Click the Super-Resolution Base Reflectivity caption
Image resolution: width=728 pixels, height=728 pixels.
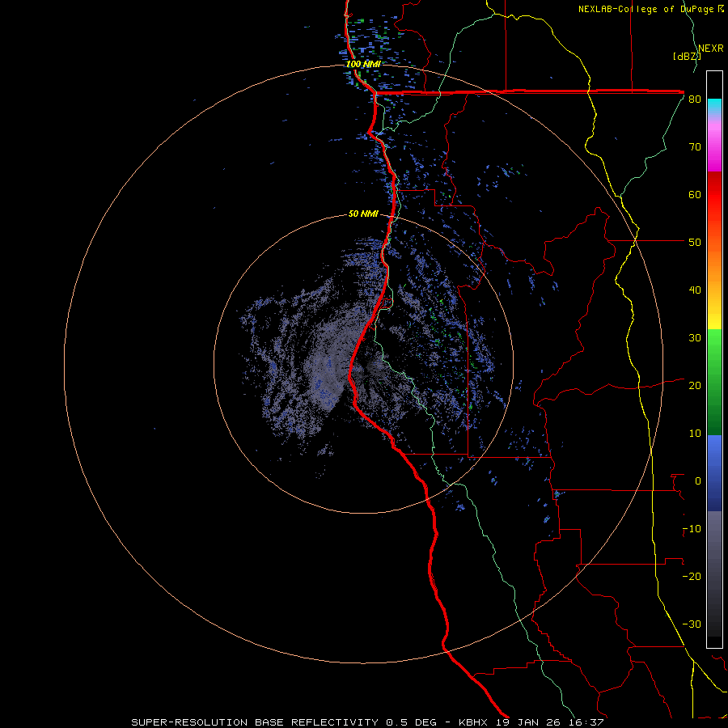(x=255, y=722)
